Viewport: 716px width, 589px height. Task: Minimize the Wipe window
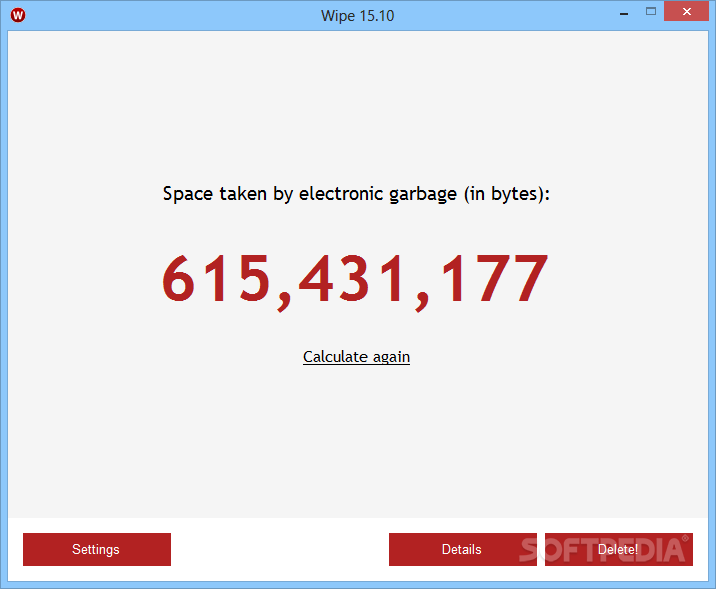624,12
